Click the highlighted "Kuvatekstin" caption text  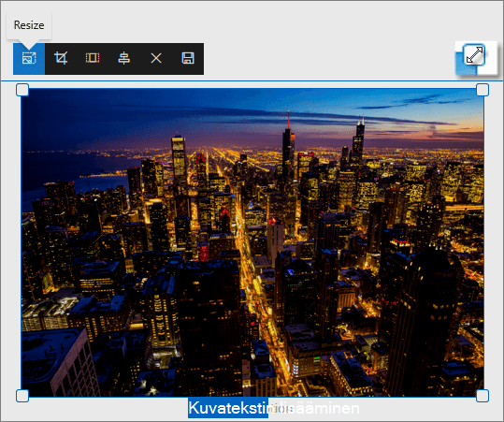tap(228, 408)
